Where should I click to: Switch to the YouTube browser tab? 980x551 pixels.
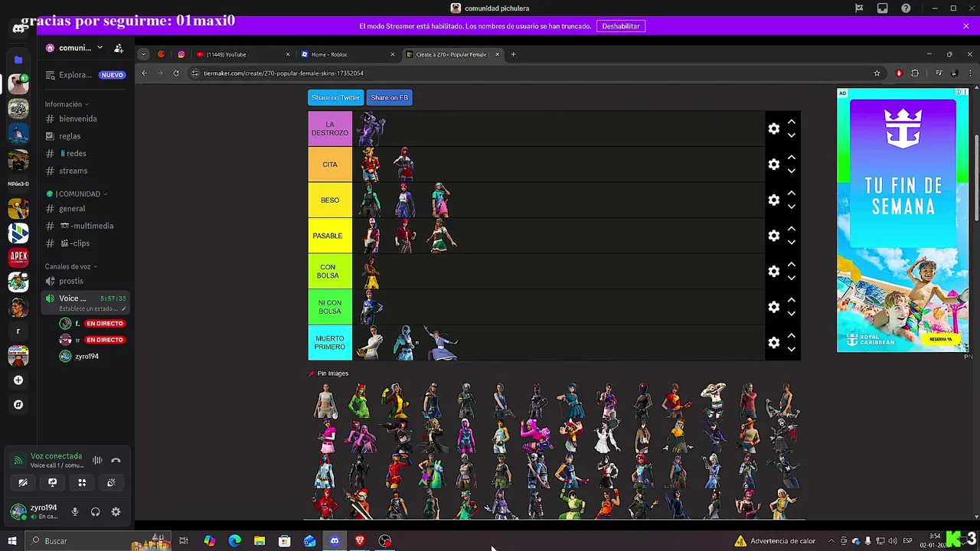click(x=241, y=54)
